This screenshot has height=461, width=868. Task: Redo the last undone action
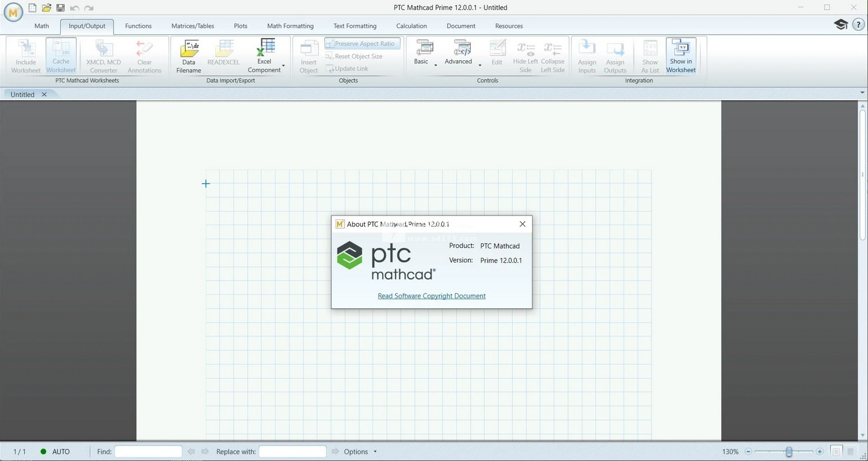click(x=89, y=8)
